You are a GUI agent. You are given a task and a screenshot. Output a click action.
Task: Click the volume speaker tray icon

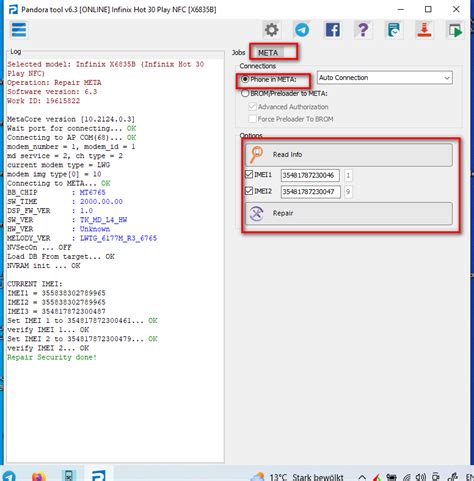point(421,477)
